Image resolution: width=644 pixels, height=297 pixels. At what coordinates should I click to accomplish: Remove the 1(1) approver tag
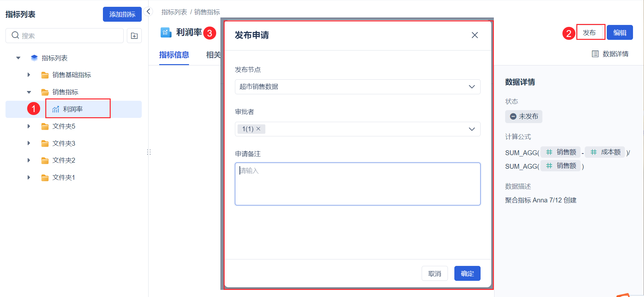pyautogui.click(x=259, y=129)
